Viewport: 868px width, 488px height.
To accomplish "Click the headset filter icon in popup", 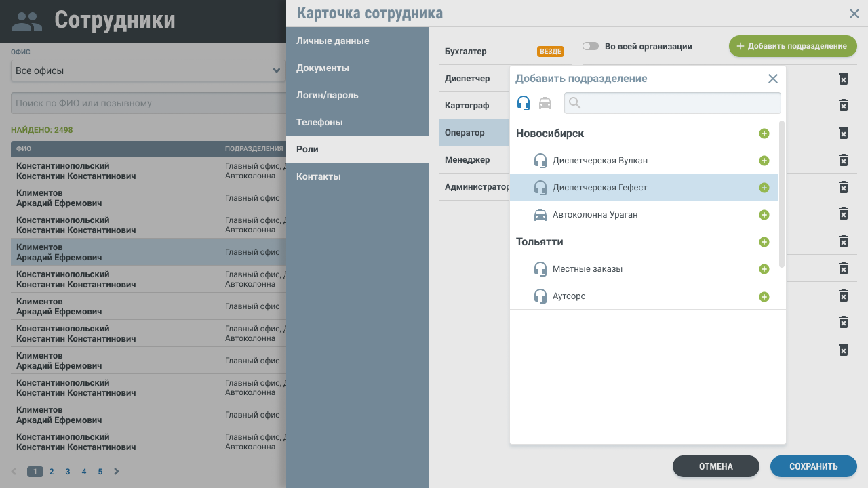I will pyautogui.click(x=524, y=103).
